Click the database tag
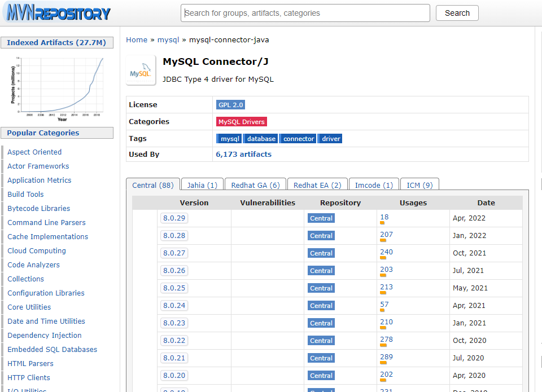Viewport: 542px width, 392px height. coord(261,139)
